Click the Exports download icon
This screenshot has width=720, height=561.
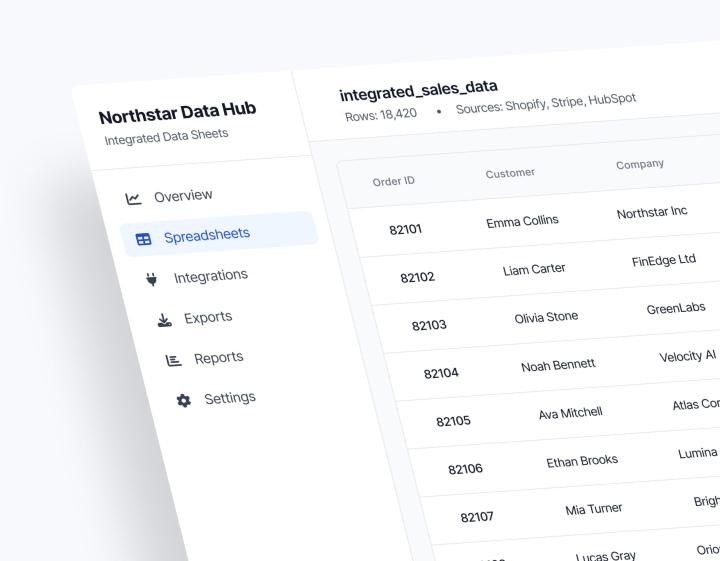(164, 320)
